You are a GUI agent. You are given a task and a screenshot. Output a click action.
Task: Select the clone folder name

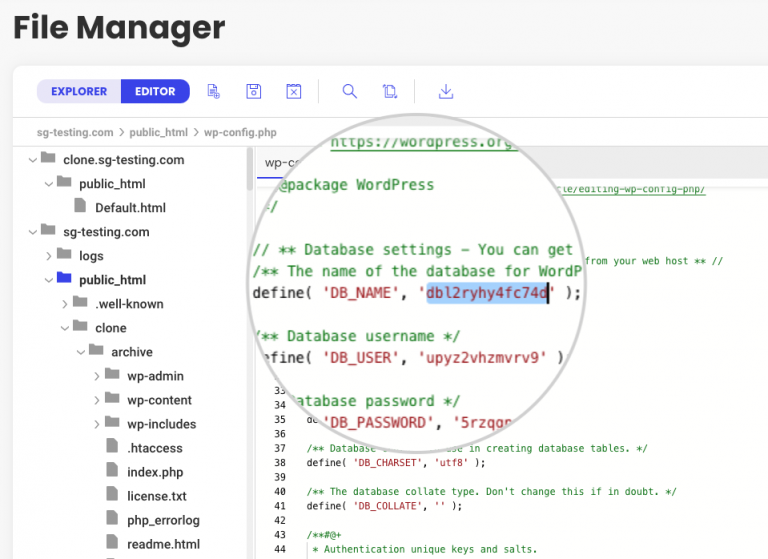pos(111,328)
